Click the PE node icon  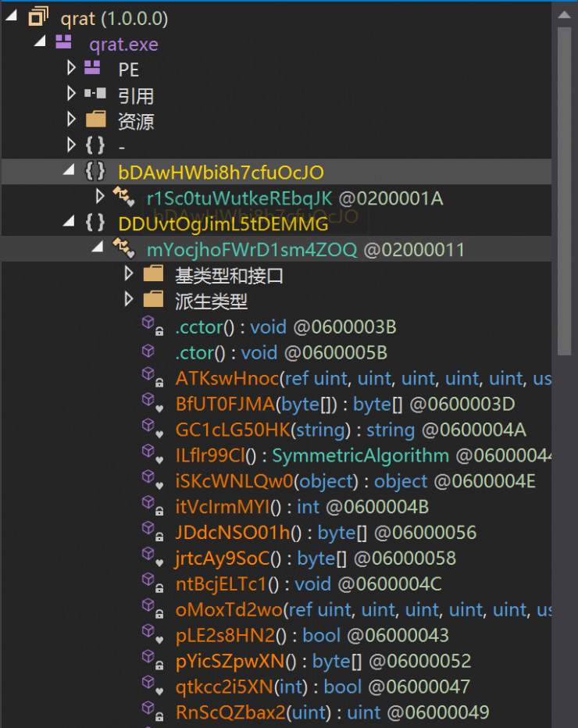[x=93, y=69]
